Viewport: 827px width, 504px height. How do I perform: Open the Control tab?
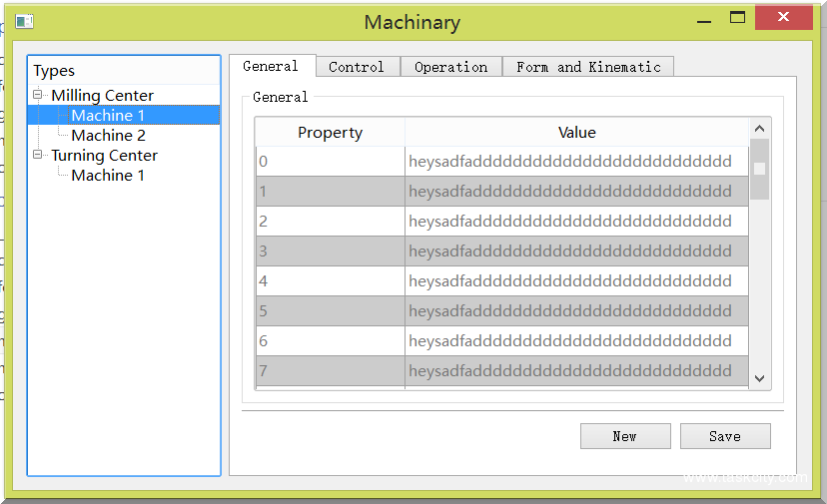click(x=358, y=67)
